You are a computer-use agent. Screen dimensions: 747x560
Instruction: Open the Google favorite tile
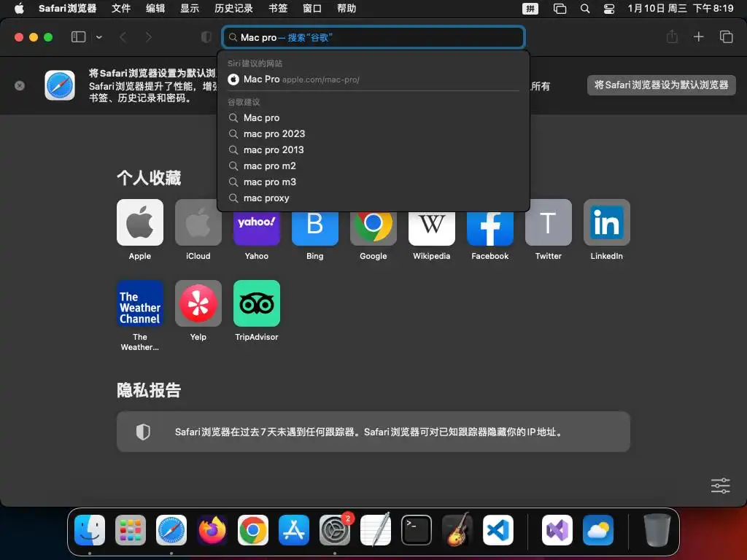pyautogui.click(x=373, y=228)
